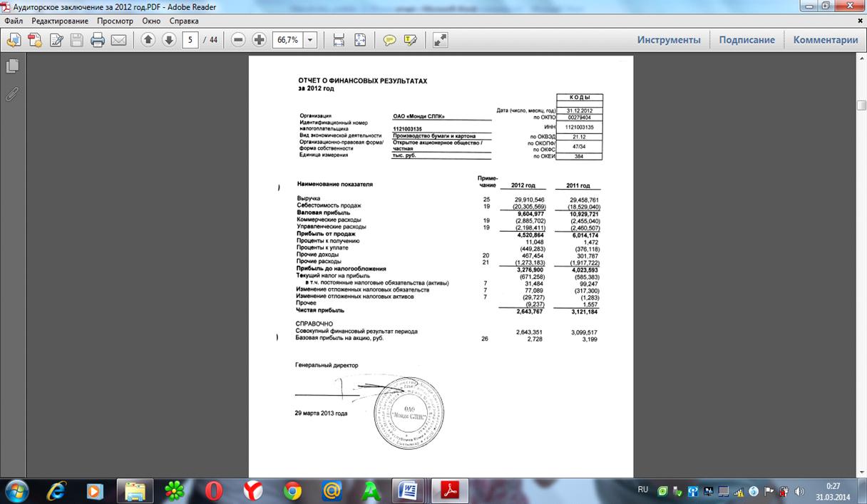Screen dimensions: 867x504
Task: Click the Sign document pencil icon
Action: pos(57,40)
